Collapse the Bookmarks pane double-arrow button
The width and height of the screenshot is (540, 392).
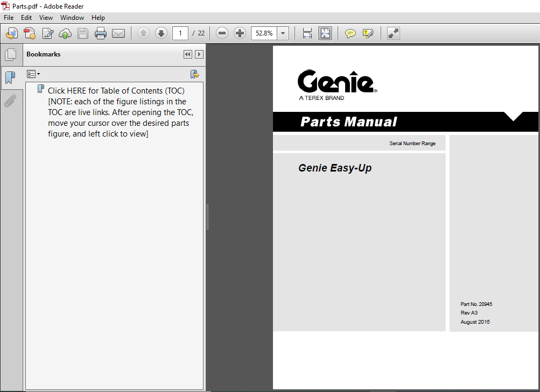(188, 54)
